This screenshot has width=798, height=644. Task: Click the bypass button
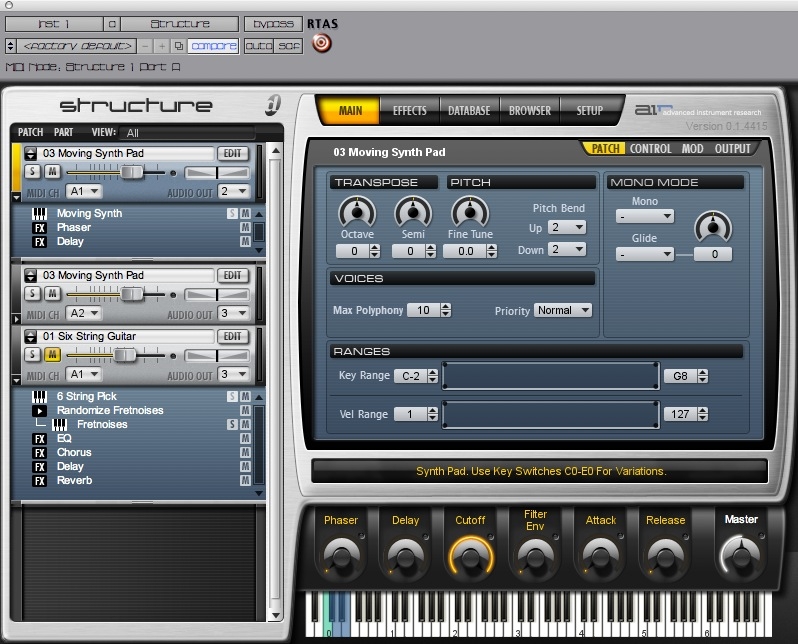273,24
